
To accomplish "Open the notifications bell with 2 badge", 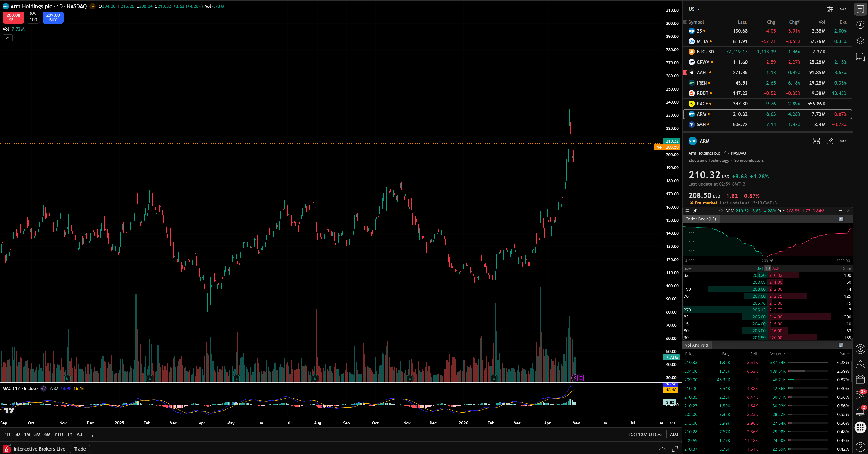I will [x=860, y=411].
